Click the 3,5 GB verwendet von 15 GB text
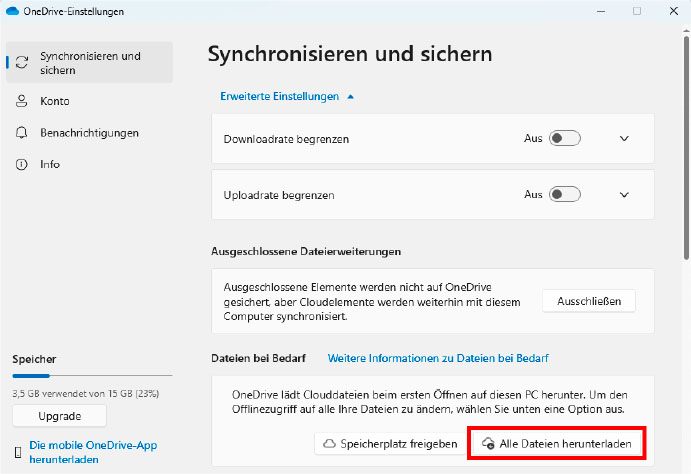Viewport: 691px width, 474px height. (86, 393)
